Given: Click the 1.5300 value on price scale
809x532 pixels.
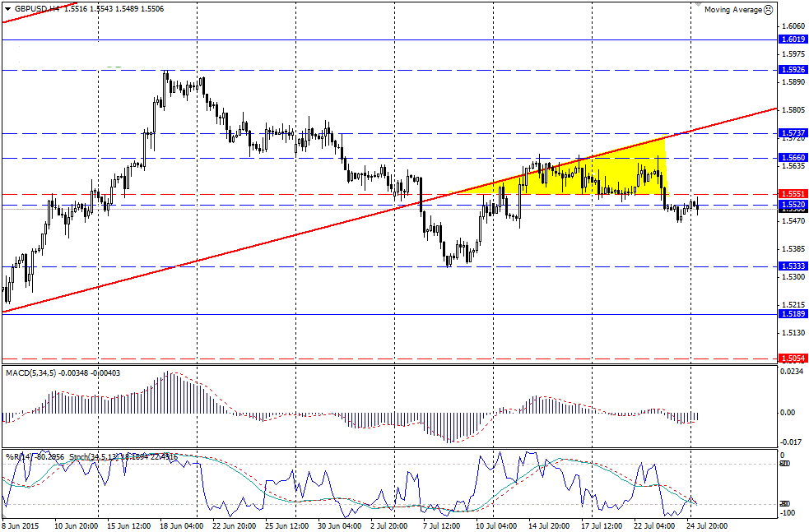Looking at the screenshot, I should 793,277.
